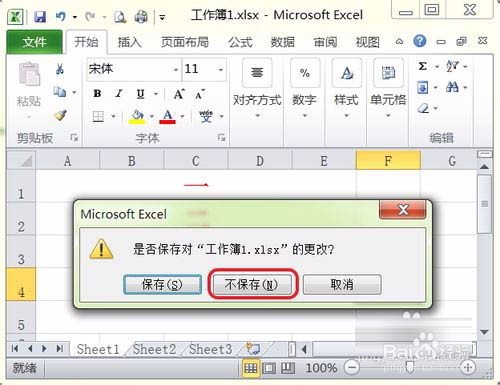Viewport: 500px width, 385px height.
Task: Click the Save icon in quick access toolbar
Action: tap(40, 16)
